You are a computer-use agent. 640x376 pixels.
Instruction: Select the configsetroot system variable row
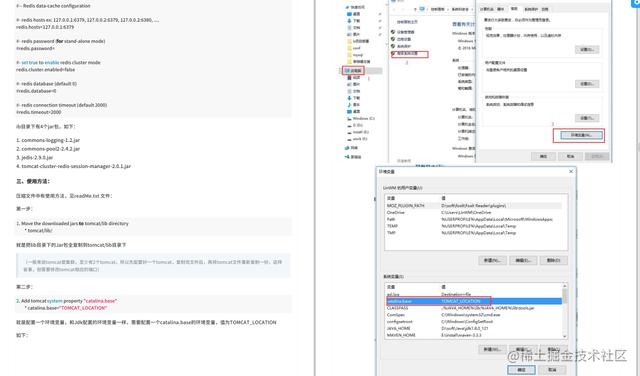[x=473, y=322]
